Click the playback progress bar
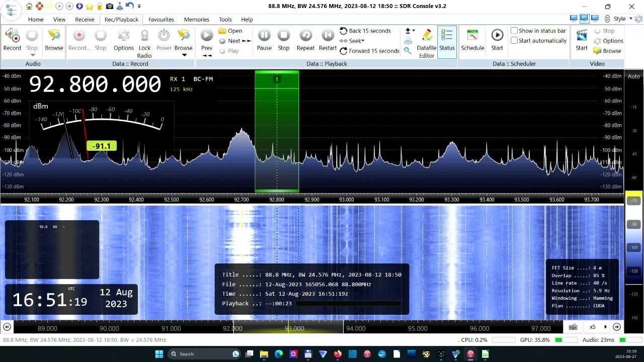This screenshot has height=362, width=644. (348, 304)
